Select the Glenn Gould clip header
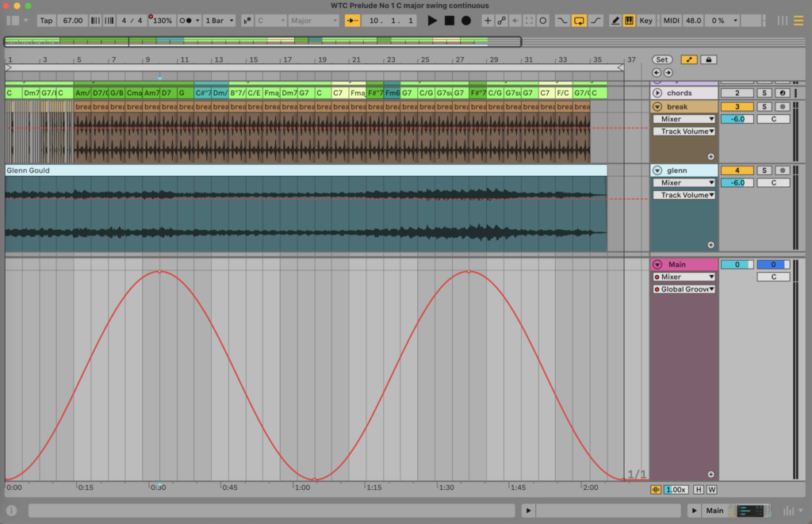 tap(305, 170)
